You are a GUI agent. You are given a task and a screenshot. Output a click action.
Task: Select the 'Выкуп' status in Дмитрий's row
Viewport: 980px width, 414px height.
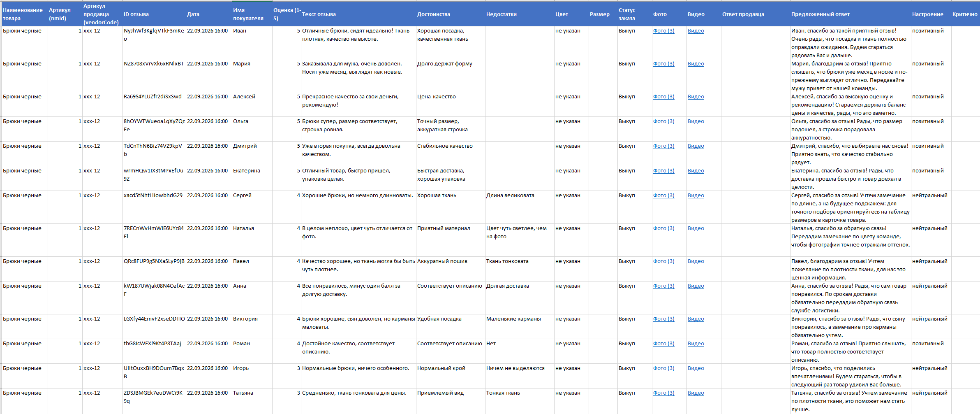click(x=635, y=154)
